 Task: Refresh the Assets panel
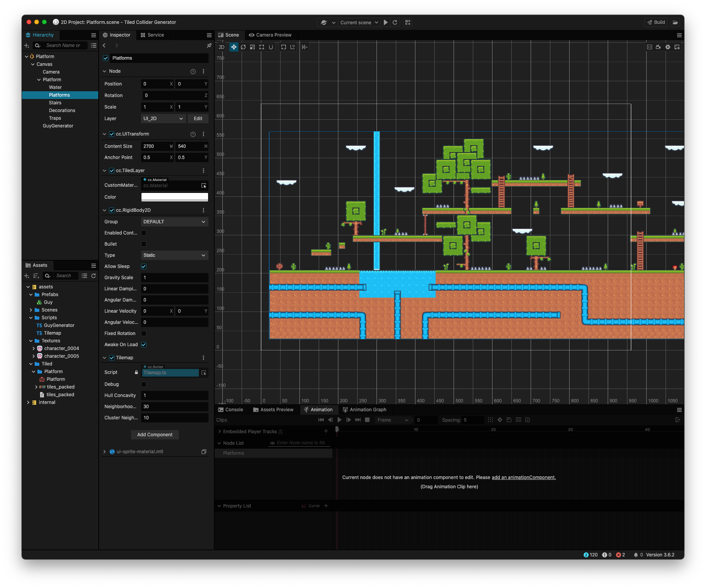tap(93, 276)
